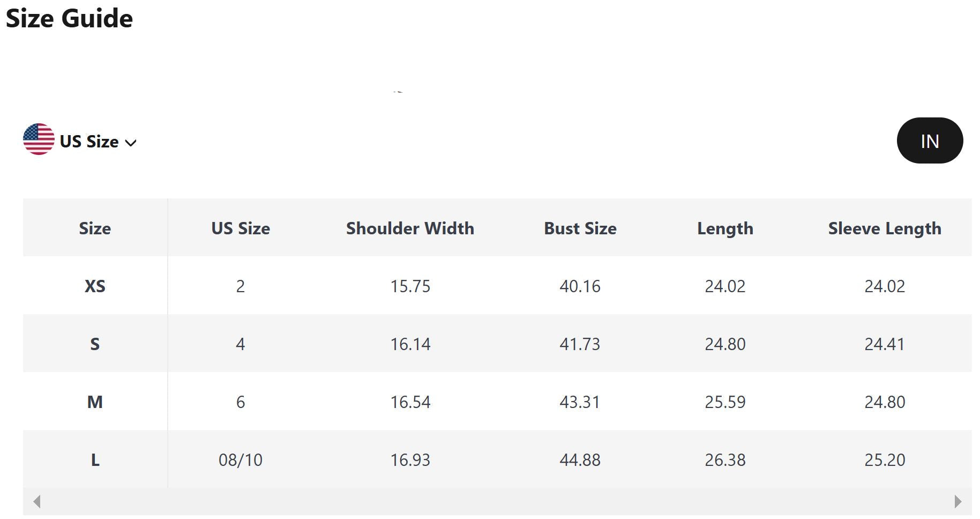The image size is (980, 519).
Task: Click the 08/10 US size cell
Action: tap(241, 460)
